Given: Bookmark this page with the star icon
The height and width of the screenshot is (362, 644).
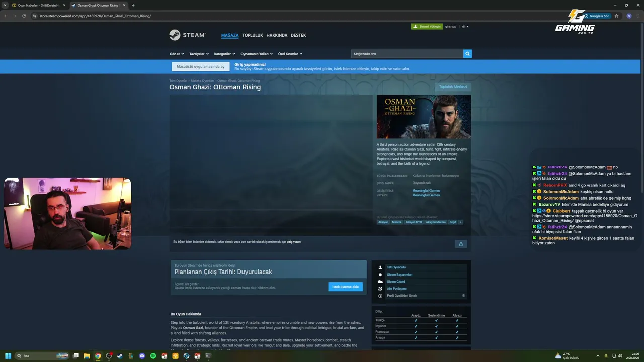Looking at the screenshot, I should (616, 16).
